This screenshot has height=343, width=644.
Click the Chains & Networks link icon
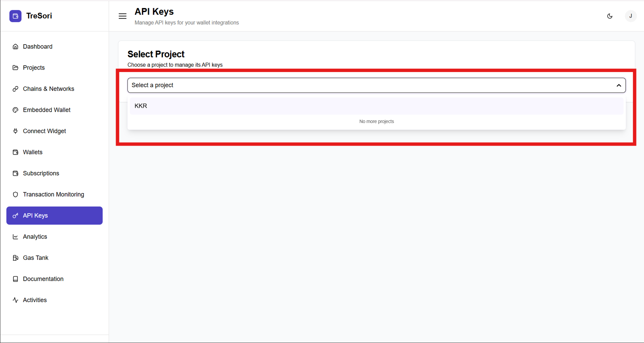(15, 89)
